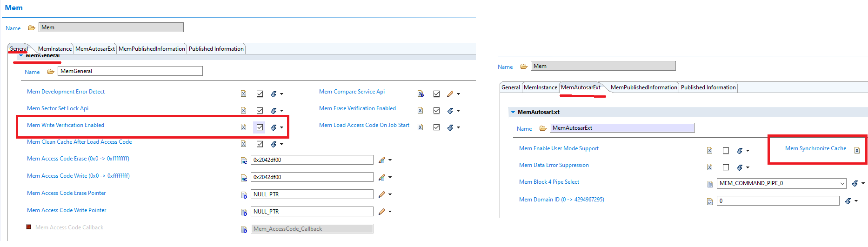The image size is (868, 247).
Task: Click pencil icon for Mem Access Code Erase Pointer
Action: tap(382, 194)
